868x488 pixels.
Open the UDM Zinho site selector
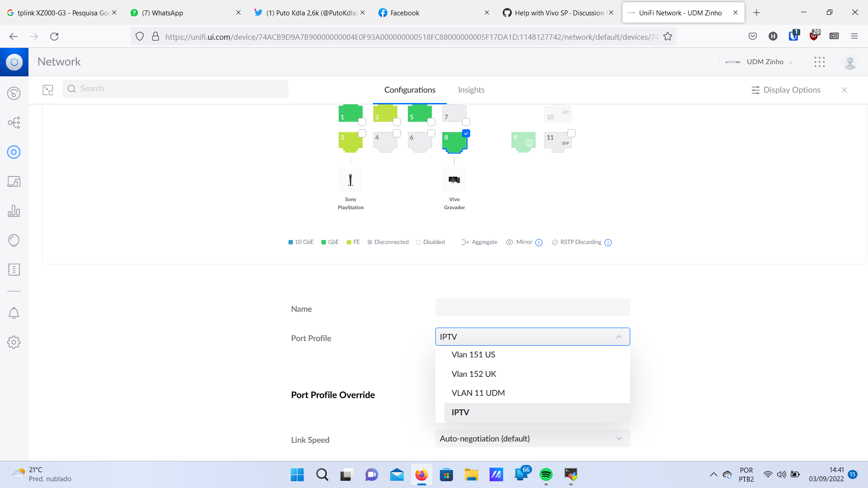[x=759, y=62]
